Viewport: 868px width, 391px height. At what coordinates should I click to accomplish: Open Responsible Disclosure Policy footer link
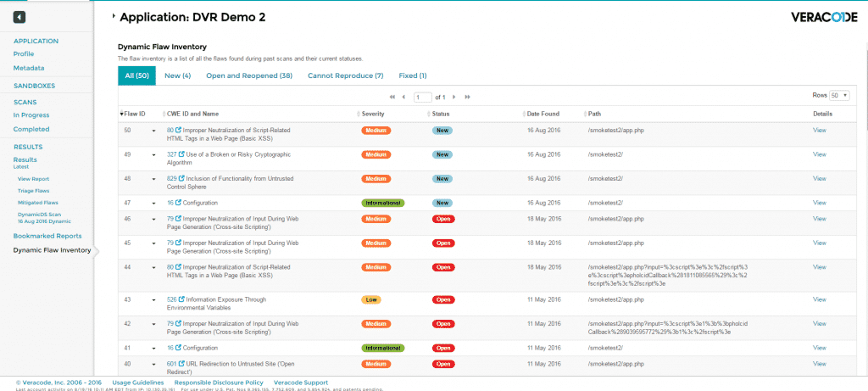219,383
